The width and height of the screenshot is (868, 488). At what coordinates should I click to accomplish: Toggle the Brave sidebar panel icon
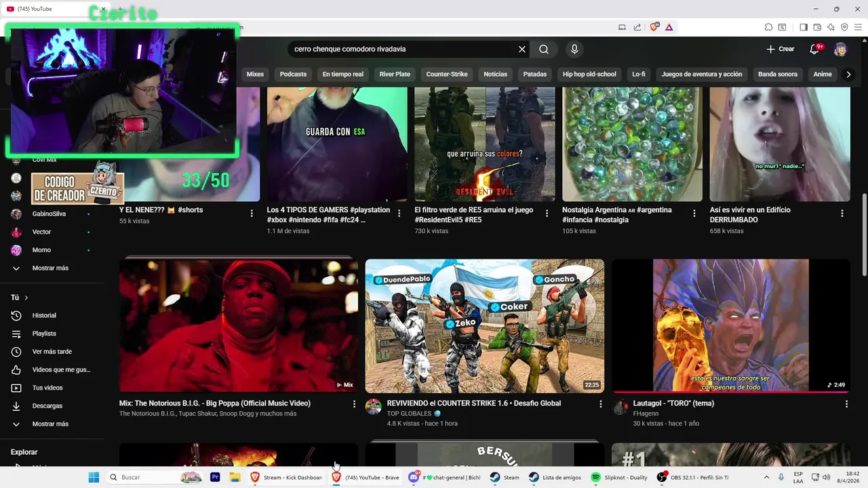pyautogui.click(x=804, y=27)
